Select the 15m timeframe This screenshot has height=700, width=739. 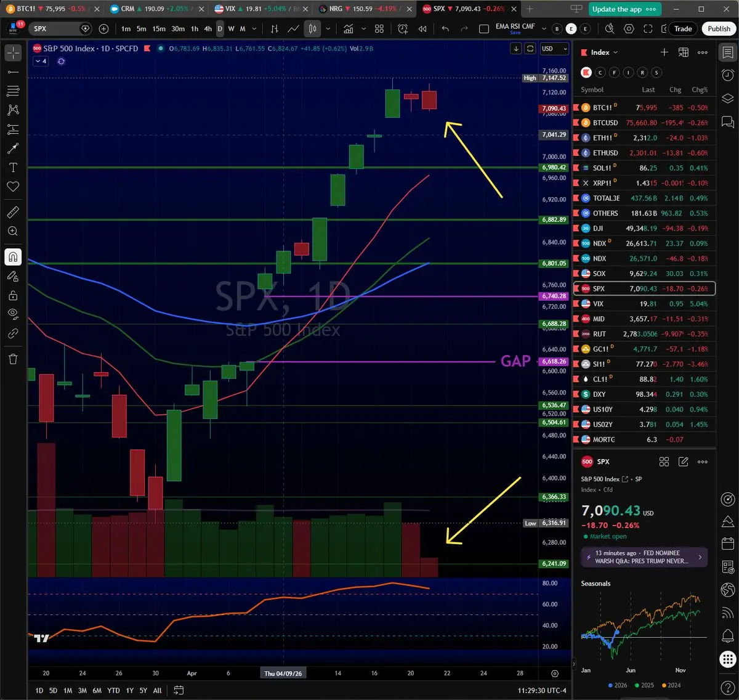point(159,29)
